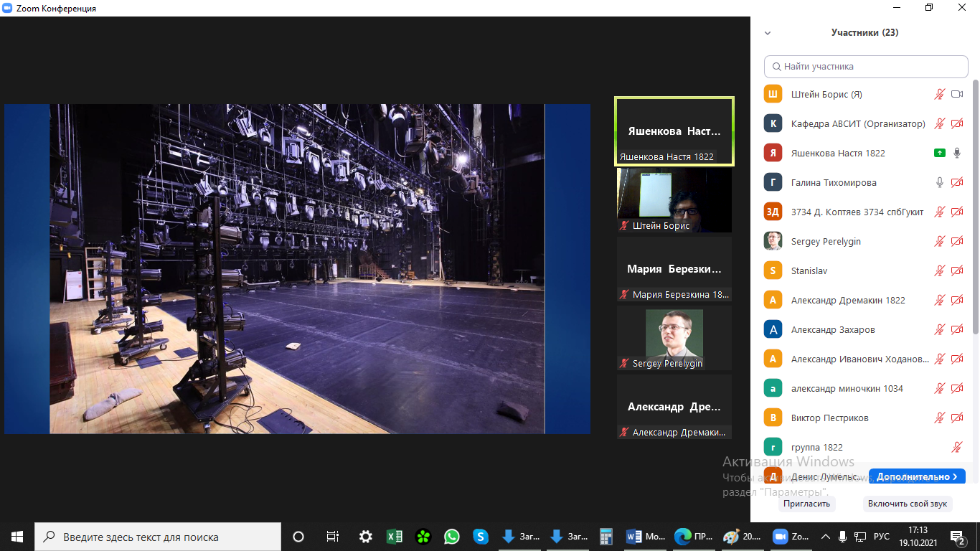Click the muted mic icon for Stanislav
This screenshot has height=551, width=980.
[x=939, y=270]
